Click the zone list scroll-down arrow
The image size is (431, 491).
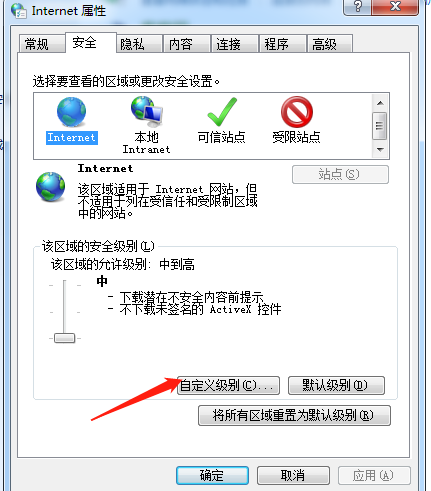[380, 150]
